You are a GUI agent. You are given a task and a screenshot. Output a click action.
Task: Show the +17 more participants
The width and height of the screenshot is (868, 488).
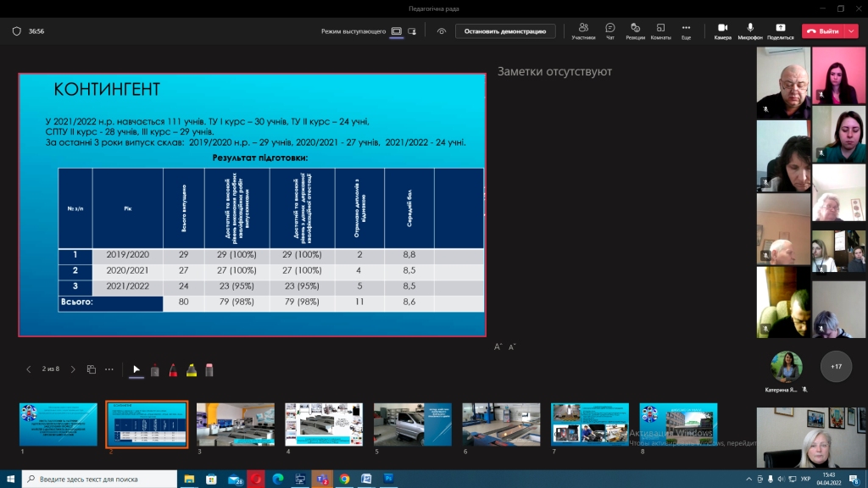pyautogui.click(x=837, y=366)
